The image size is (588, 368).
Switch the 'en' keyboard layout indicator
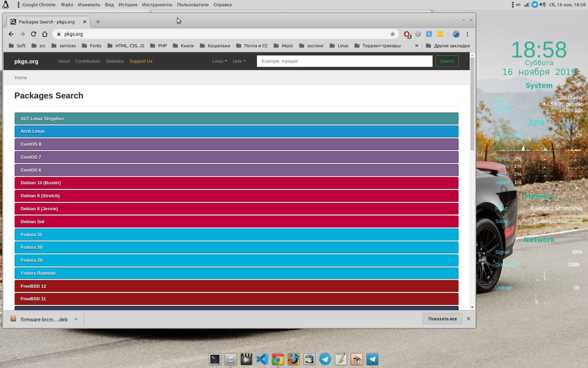click(518, 5)
